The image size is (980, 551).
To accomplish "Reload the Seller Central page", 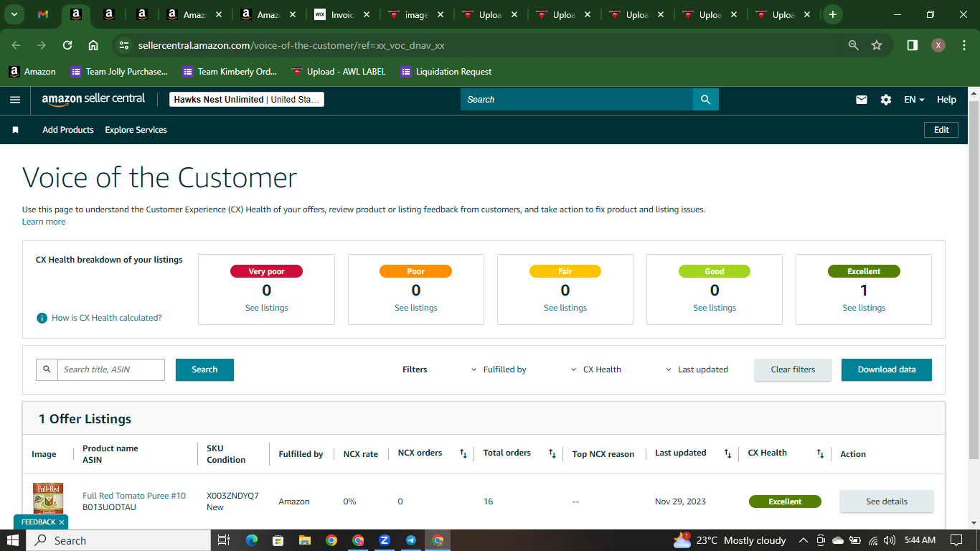I will click(67, 45).
